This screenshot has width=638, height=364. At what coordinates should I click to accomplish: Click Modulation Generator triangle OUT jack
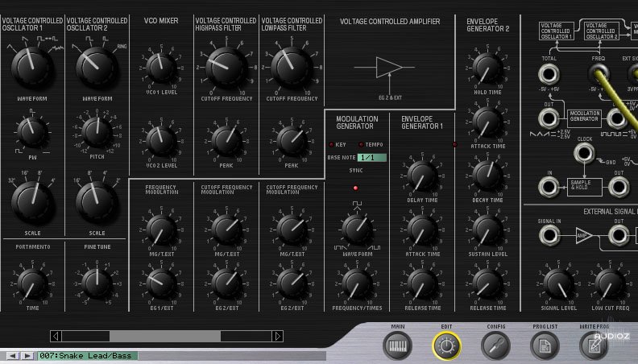(x=549, y=118)
